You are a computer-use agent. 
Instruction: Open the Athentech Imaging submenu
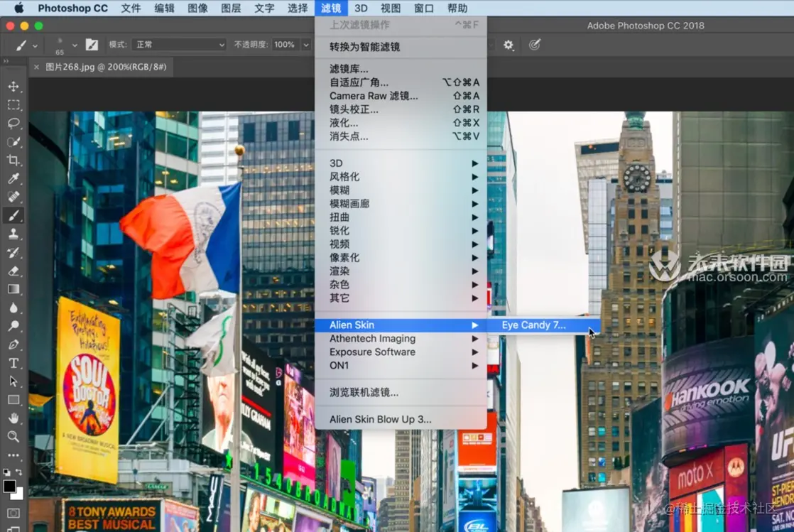pos(401,339)
